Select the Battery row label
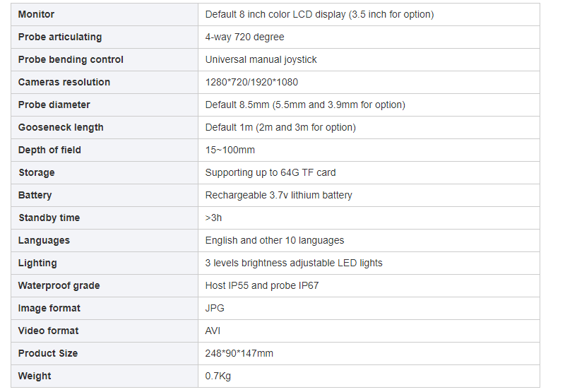The height and width of the screenshot is (392, 565). 35,195
